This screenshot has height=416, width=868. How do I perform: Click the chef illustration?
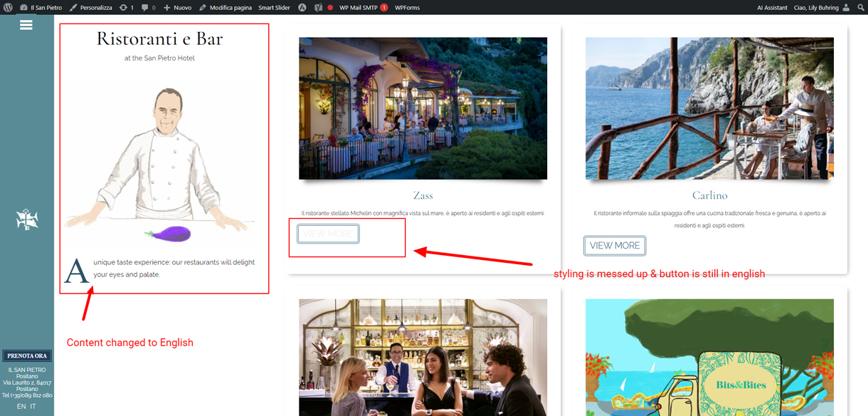click(x=159, y=165)
